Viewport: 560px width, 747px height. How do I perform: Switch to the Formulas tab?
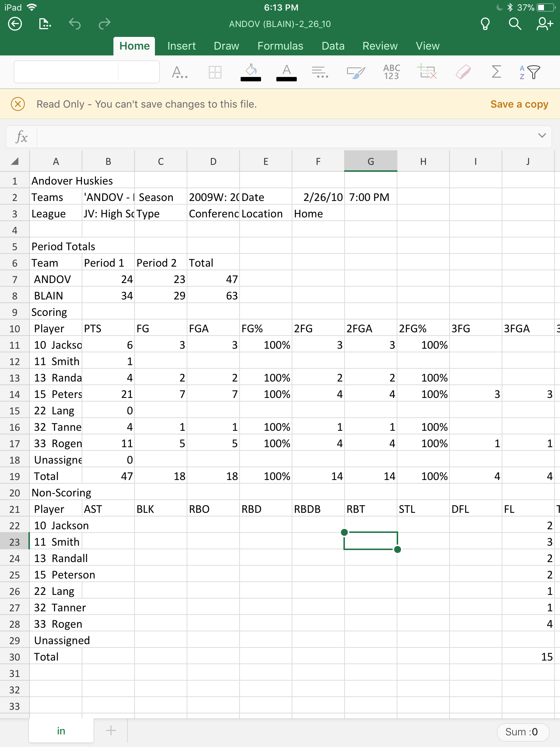[x=280, y=46]
